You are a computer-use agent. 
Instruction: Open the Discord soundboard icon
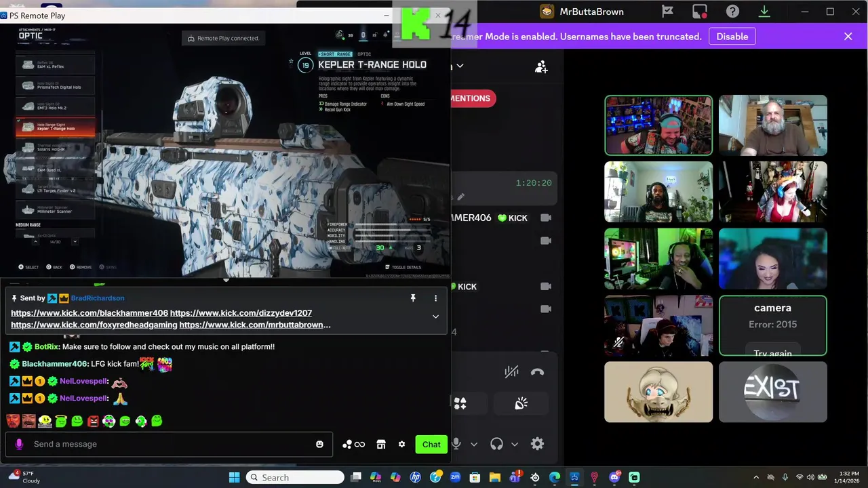(x=521, y=403)
